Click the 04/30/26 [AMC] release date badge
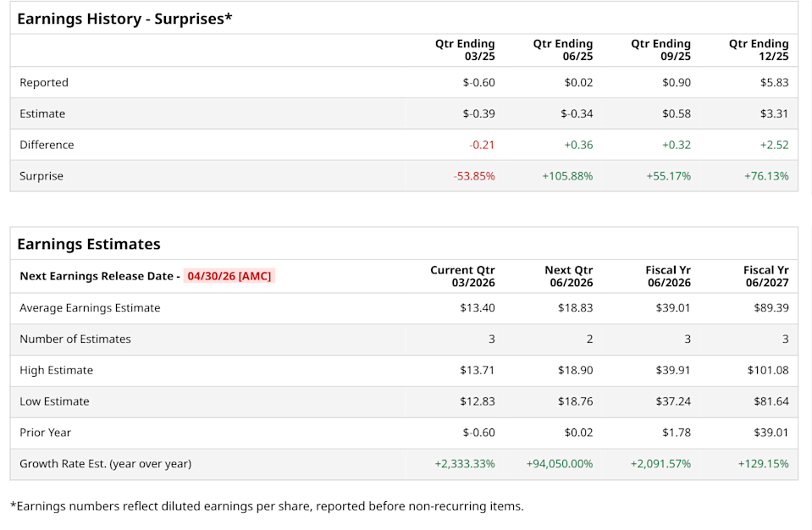Image resolution: width=812 pixels, height=530 pixels. tap(229, 276)
